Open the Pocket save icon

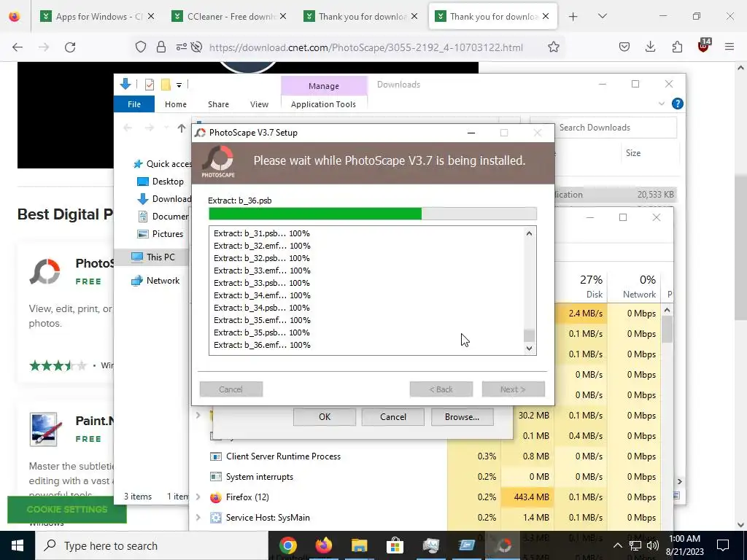click(624, 47)
